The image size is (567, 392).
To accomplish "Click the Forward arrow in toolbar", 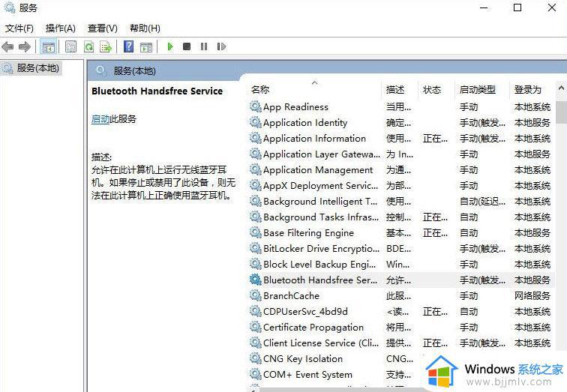I will (25, 46).
